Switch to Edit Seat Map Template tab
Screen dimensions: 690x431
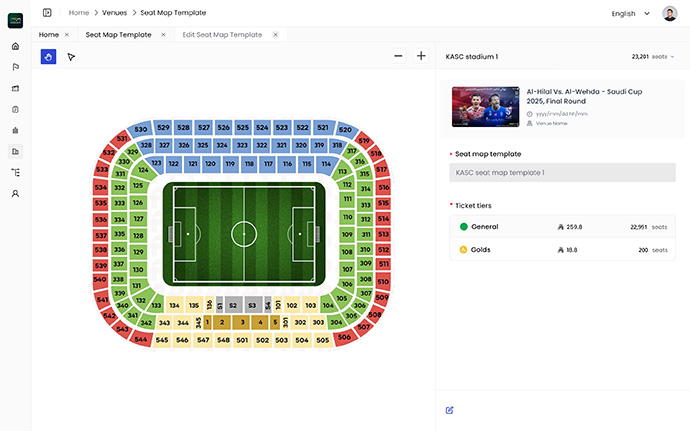click(222, 34)
